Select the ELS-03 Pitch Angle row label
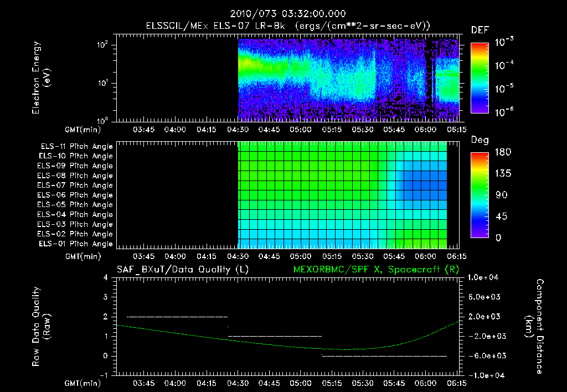This screenshot has width=567, height=392. (75, 224)
